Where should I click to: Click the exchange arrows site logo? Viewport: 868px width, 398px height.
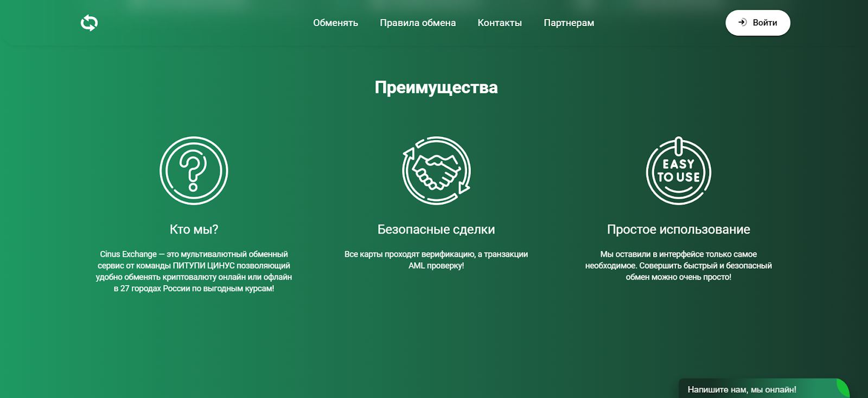pos(89,23)
